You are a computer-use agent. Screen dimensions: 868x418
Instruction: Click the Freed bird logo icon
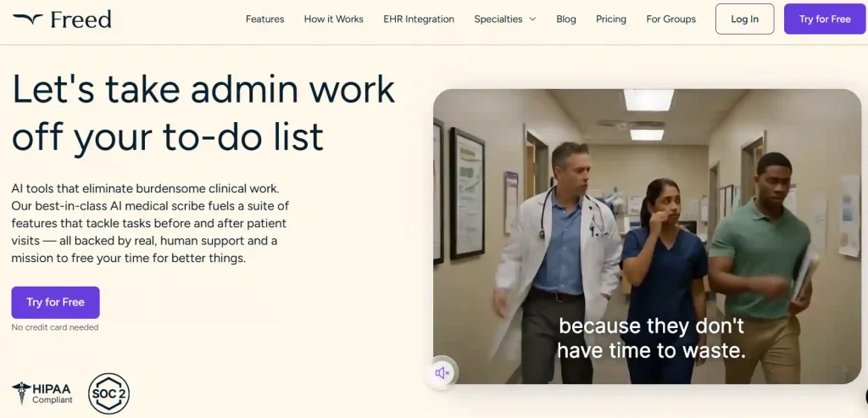point(27,19)
